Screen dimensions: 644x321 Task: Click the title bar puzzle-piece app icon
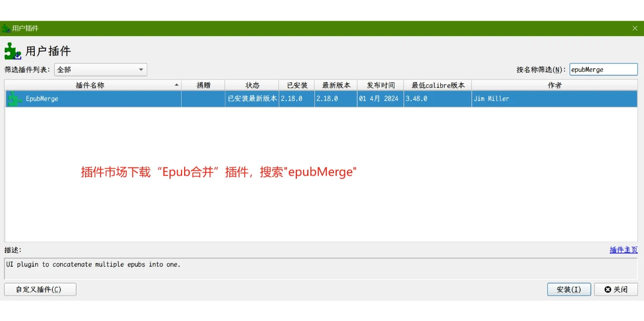6,28
